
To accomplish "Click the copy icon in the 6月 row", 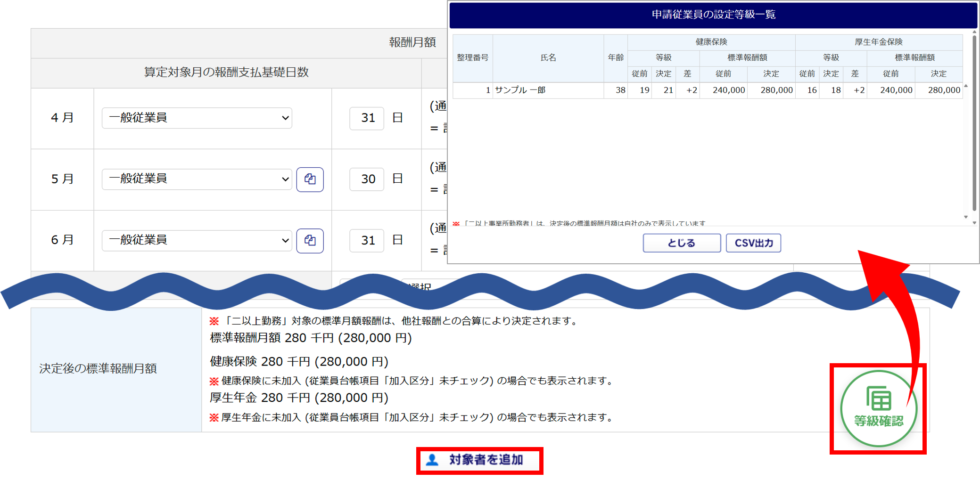I will point(310,241).
